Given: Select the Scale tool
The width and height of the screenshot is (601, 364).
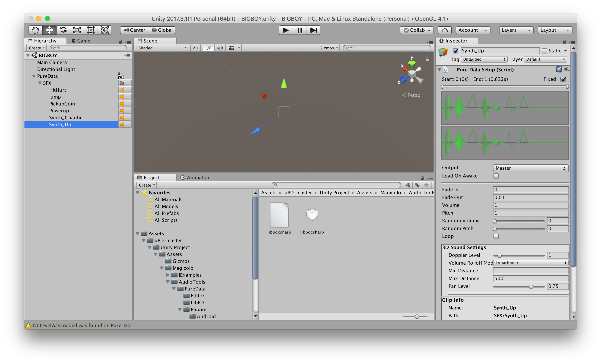Looking at the screenshot, I should click(77, 30).
